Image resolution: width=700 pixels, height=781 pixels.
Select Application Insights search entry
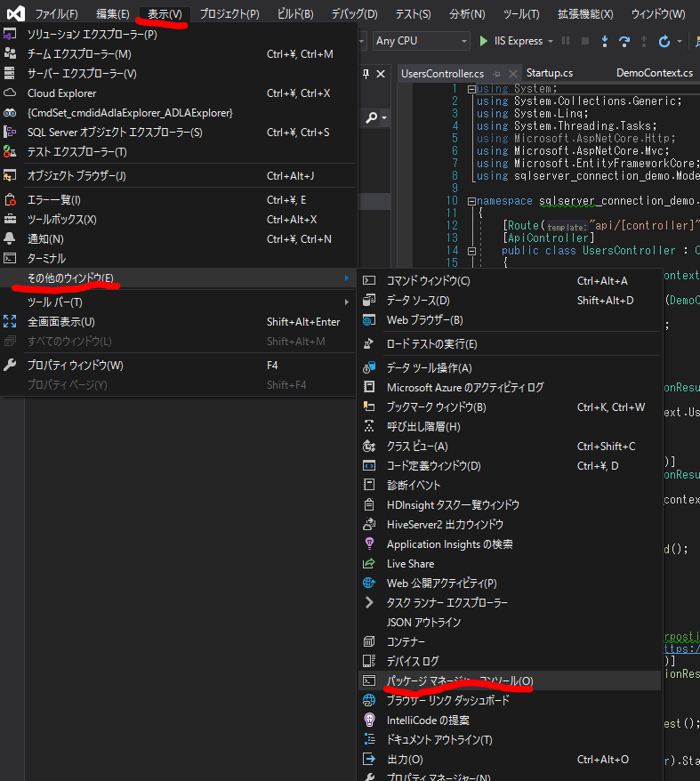(x=510, y=543)
